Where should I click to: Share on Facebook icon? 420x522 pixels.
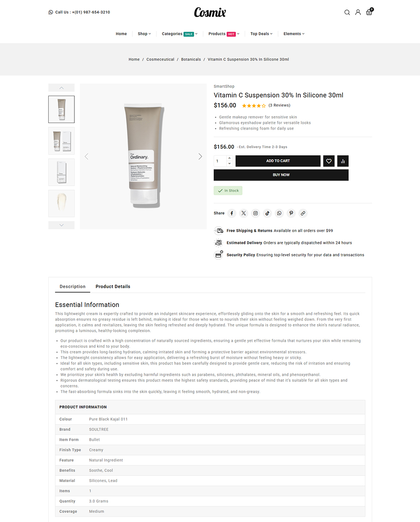coord(232,213)
